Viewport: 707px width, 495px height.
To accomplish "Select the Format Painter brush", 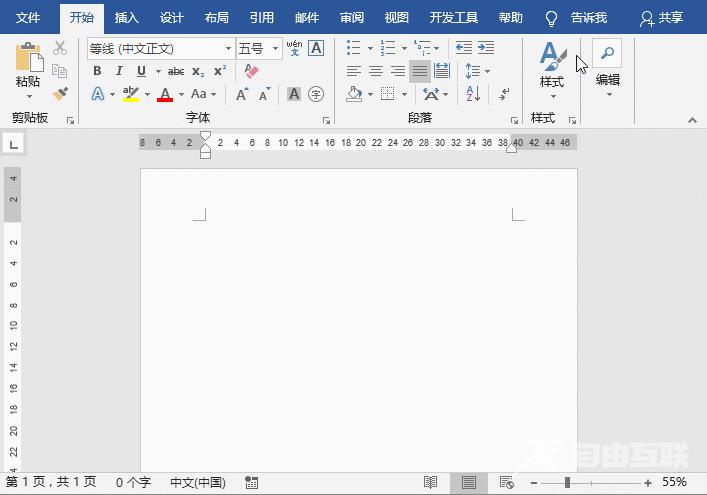I will (x=60, y=94).
